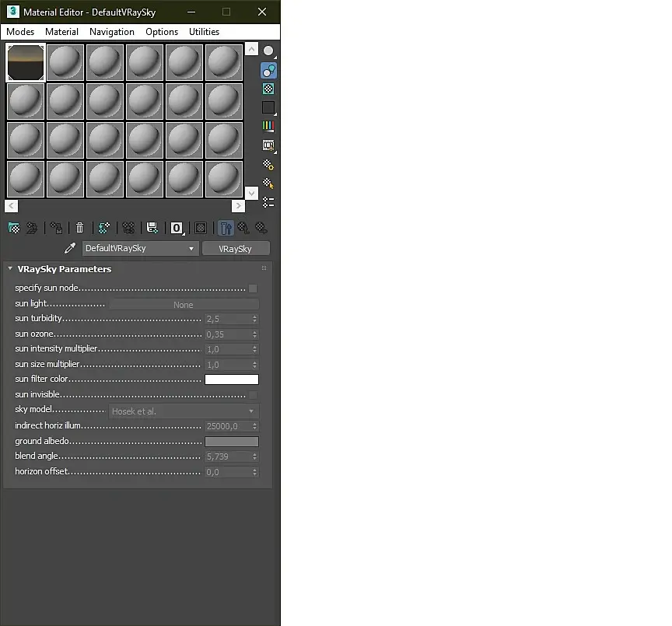The image size is (672, 626).
Task: Enable the specify sun node checkbox
Action: [x=253, y=289]
